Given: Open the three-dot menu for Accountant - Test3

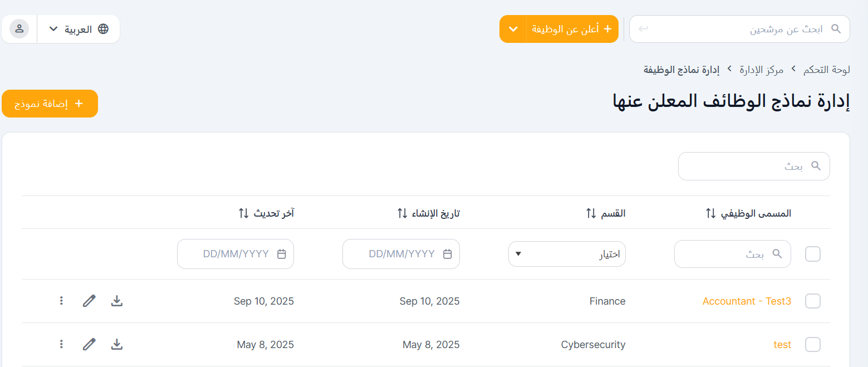Looking at the screenshot, I should pyautogui.click(x=61, y=301).
